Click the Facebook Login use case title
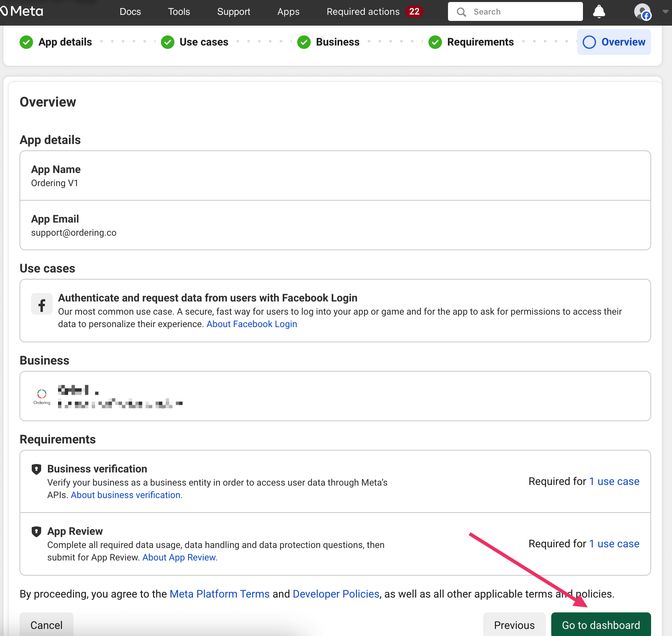The width and height of the screenshot is (672, 636). click(207, 298)
